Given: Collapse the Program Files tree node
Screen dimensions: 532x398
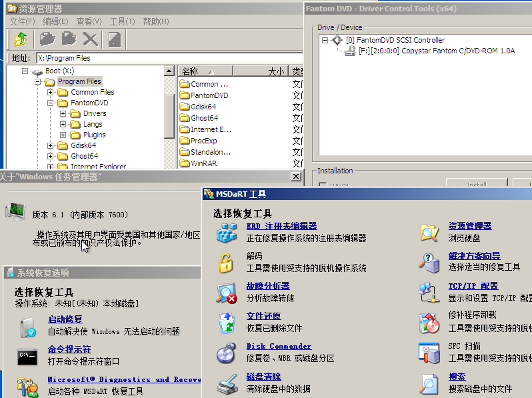Looking at the screenshot, I should coord(37,82).
